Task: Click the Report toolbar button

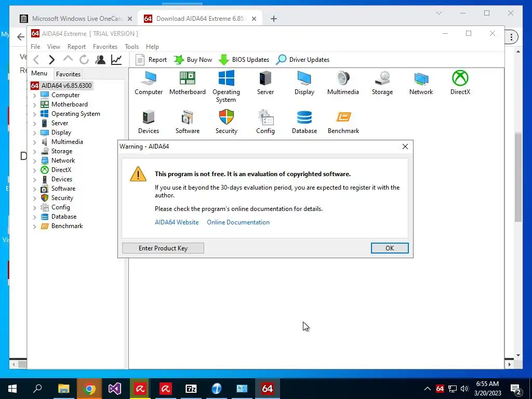Action: pyautogui.click(x=151, y=60)
